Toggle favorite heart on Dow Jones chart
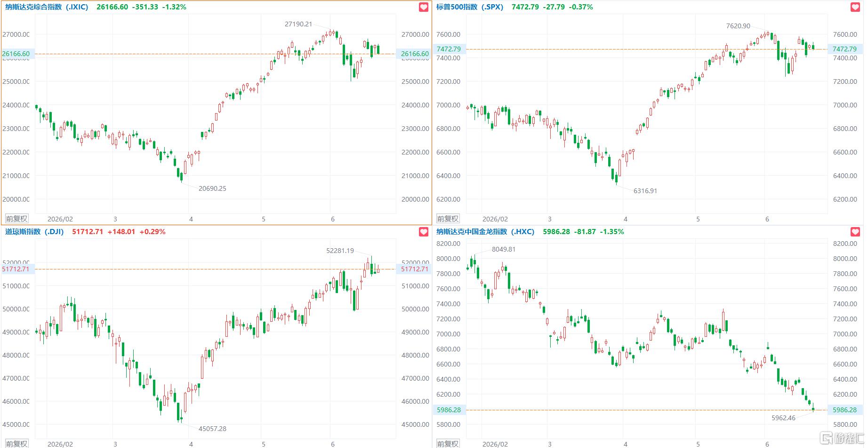The width and height of the screenshot is (868, 448). pyautogui.click(x=424, y=232)
